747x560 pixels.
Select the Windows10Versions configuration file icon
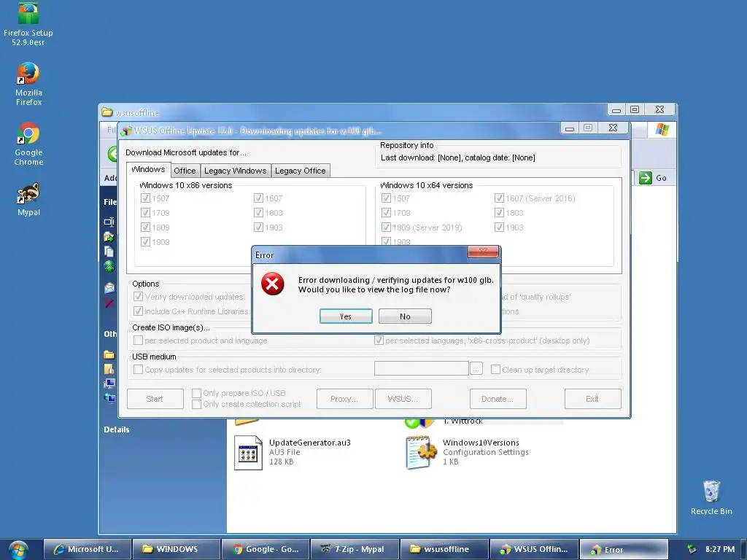421,452
